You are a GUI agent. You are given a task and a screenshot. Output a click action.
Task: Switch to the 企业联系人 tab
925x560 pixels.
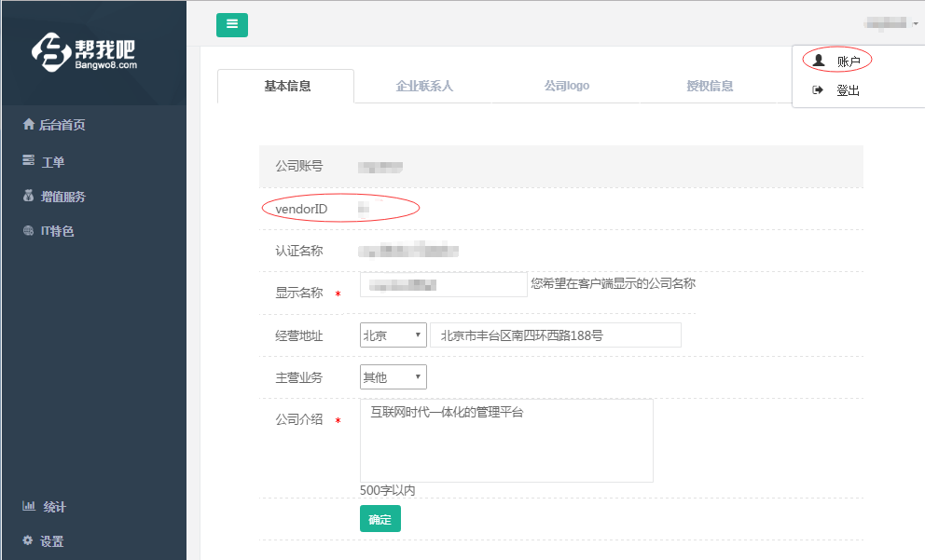tap(424, 86)
